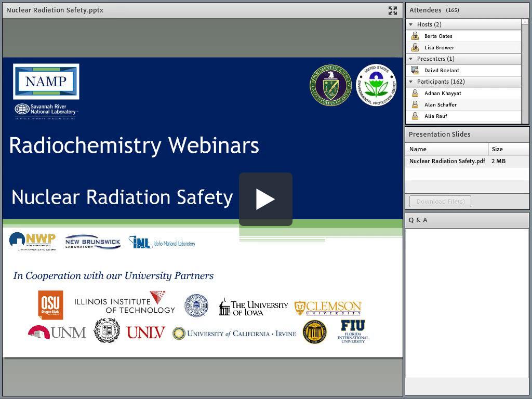This screenshot has height=399, width=532.
Task: Click the Nuclear Radiation Safety.pptx pod title
Action: coord(55,10)
